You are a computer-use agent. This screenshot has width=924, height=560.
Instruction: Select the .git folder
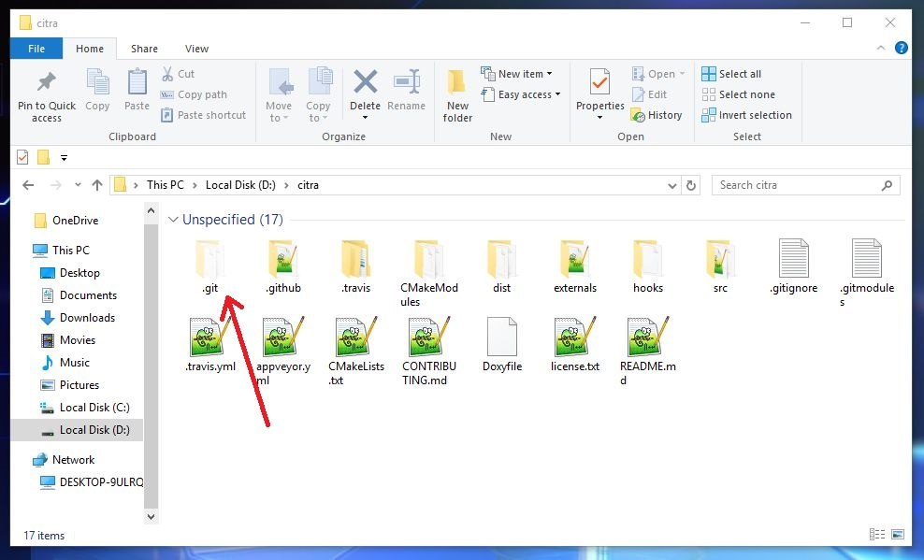tap(210, 266)
